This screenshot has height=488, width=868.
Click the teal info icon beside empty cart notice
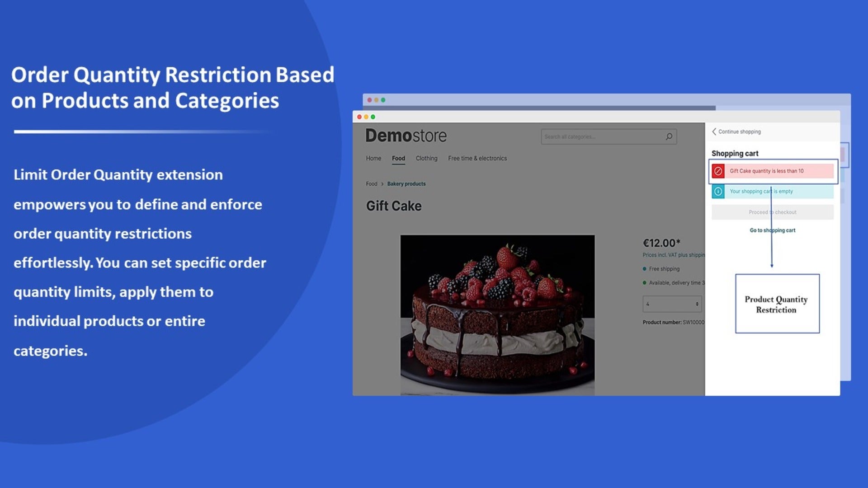point(718,192)
